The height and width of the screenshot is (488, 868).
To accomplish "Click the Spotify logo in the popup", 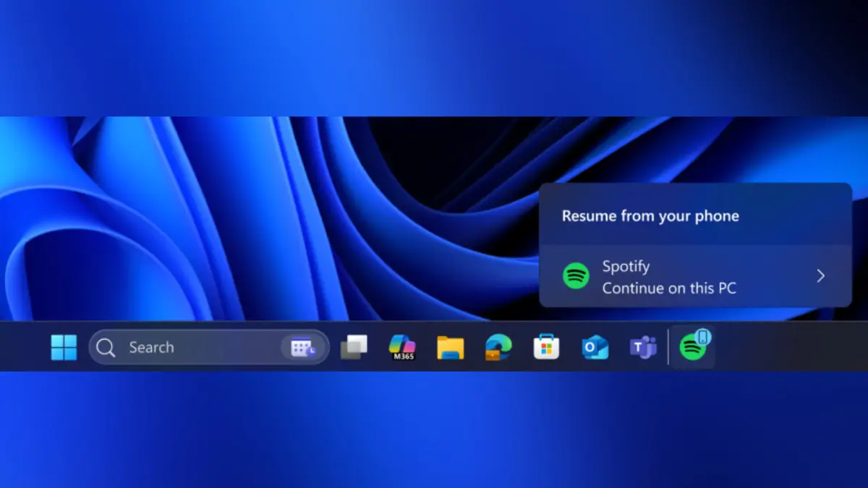I will pyautogui.click(x=576, y=276).
